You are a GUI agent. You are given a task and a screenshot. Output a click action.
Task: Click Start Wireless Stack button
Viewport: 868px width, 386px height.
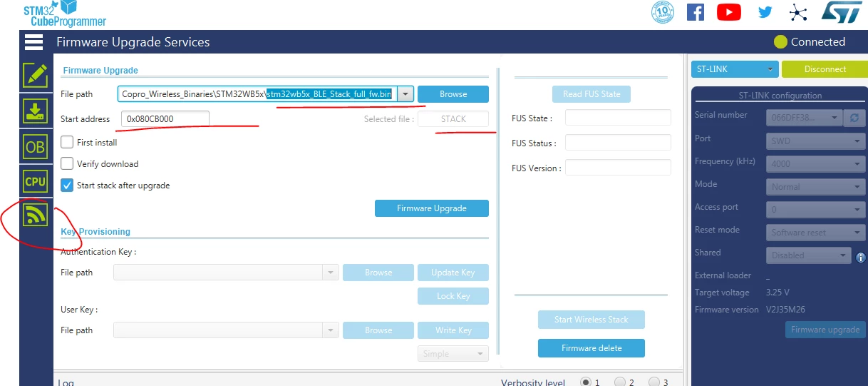591,320
